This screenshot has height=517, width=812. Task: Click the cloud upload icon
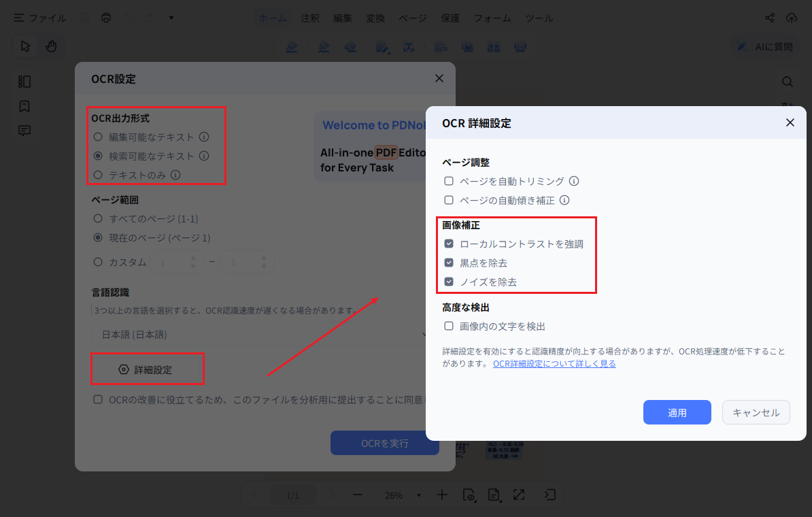(x=792, y=18)
